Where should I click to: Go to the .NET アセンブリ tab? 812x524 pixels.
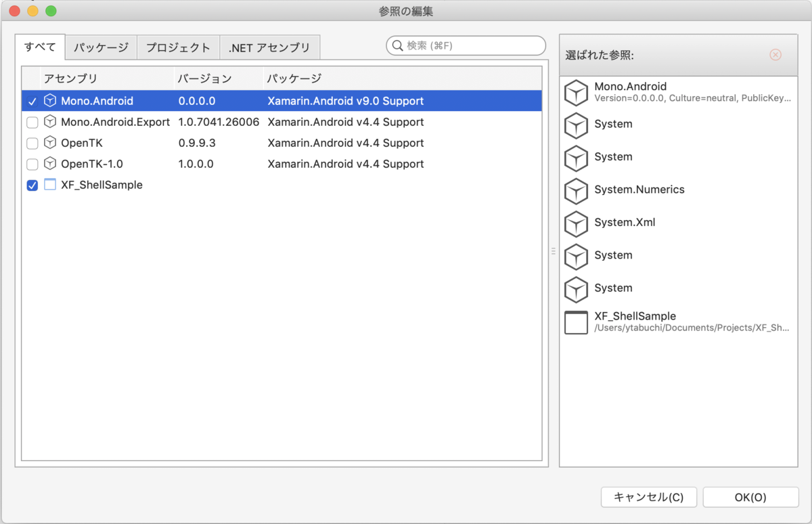click(x=269, y=47)
